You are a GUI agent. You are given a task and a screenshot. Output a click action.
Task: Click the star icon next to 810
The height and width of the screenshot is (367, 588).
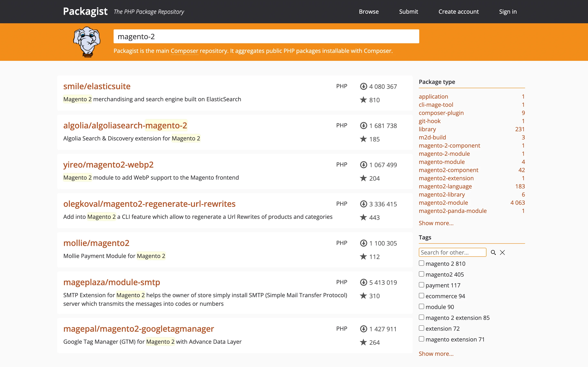tap(363, 100)
